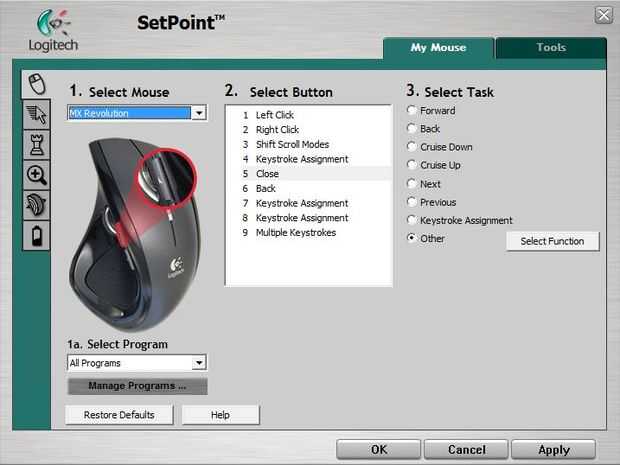Image resolution: width=620 pixels, height=465 pixels.
Task: Open Manage Programs dialog
Action: click(x=137, y=386)
